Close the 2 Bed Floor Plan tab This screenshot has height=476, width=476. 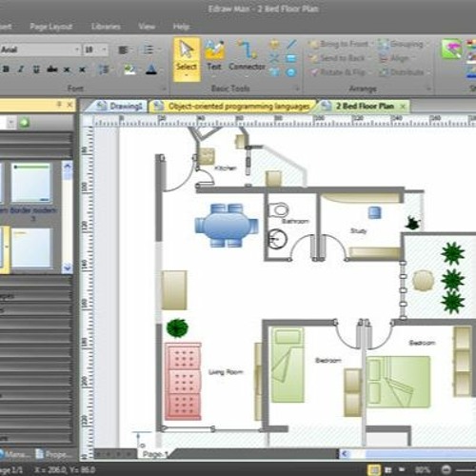pos(403,107)
